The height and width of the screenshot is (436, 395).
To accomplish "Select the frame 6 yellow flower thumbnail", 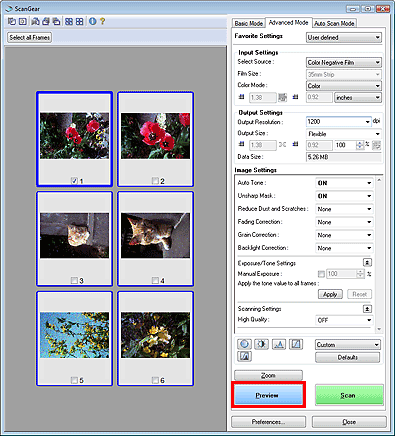I will click(x=155, y=335).
